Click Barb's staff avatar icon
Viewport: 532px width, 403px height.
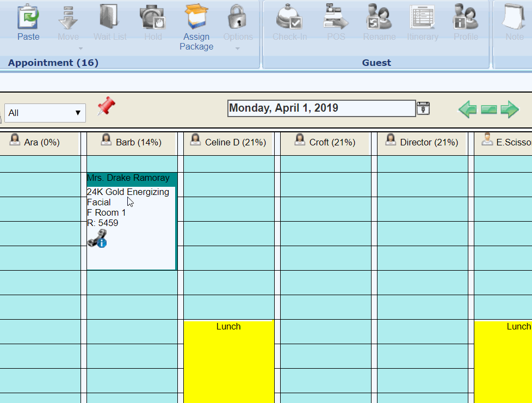106,139
